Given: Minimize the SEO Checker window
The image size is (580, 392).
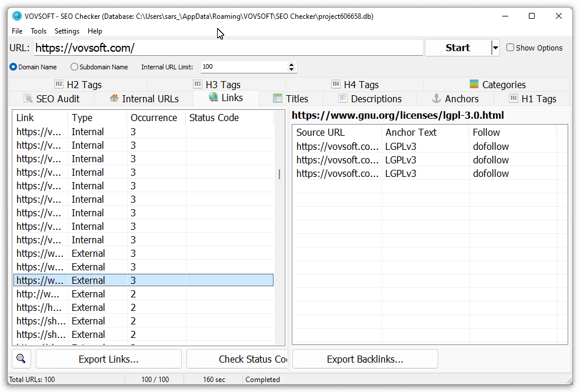Looking at the screenshot, I should (x=505, y=16).
